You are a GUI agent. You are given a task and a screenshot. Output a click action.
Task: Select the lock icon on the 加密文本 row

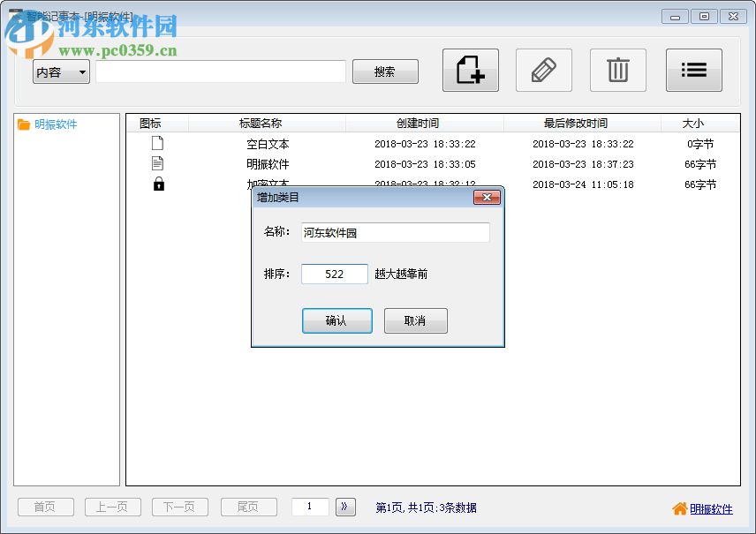coord(160,184)
